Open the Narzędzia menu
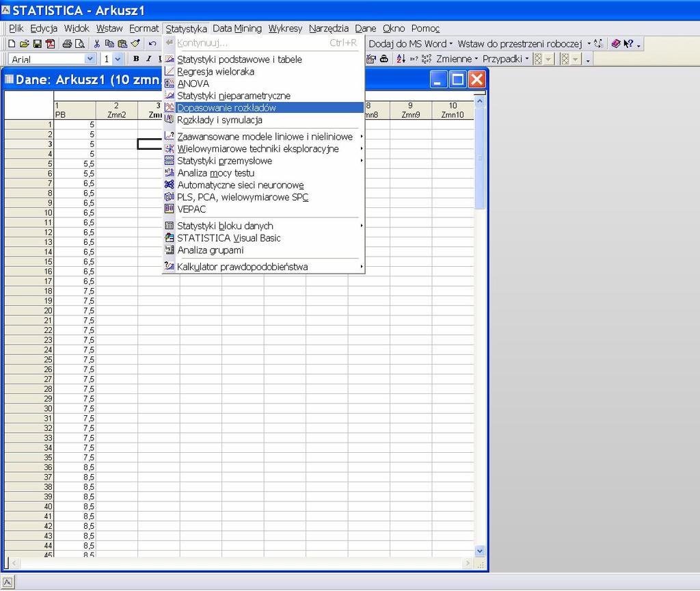The width and height of the screenshot is (700, 591). tap(329, 29)
